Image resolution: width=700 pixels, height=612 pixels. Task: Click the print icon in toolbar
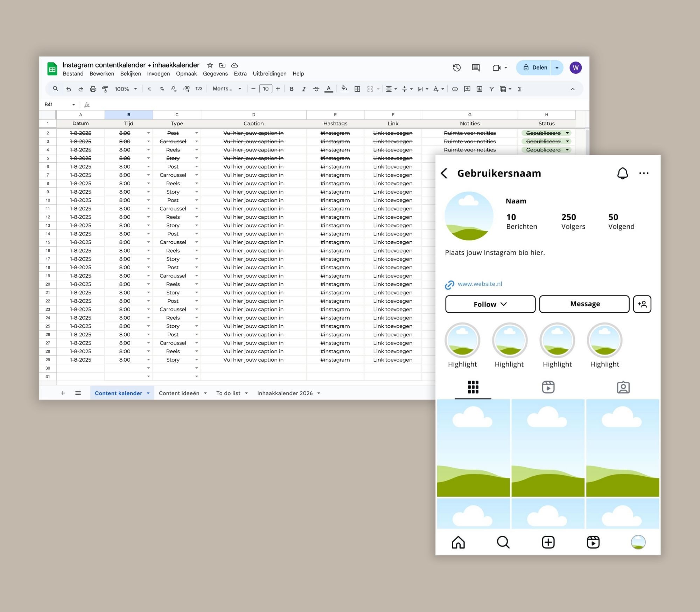[93, 89]
